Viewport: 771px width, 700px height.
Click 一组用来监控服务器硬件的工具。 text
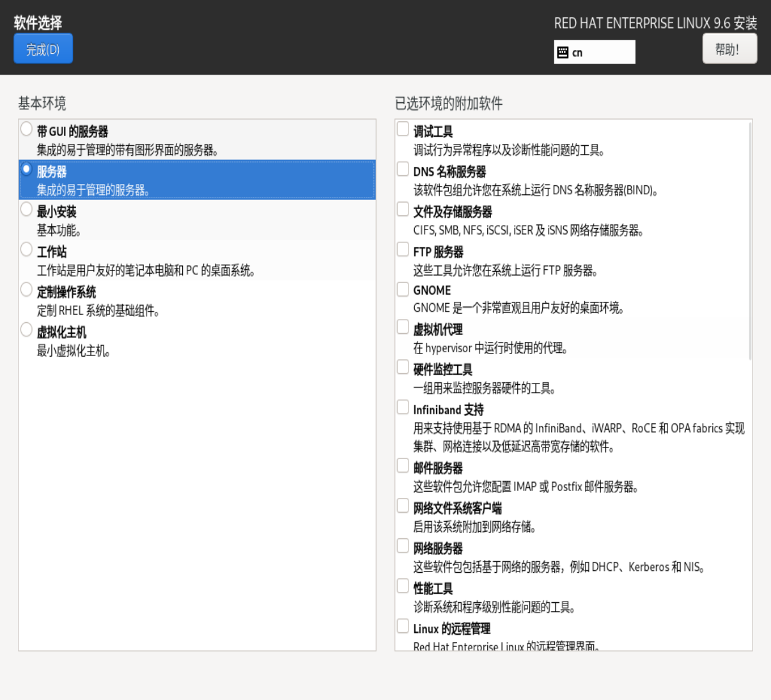[x=485, y=389]
